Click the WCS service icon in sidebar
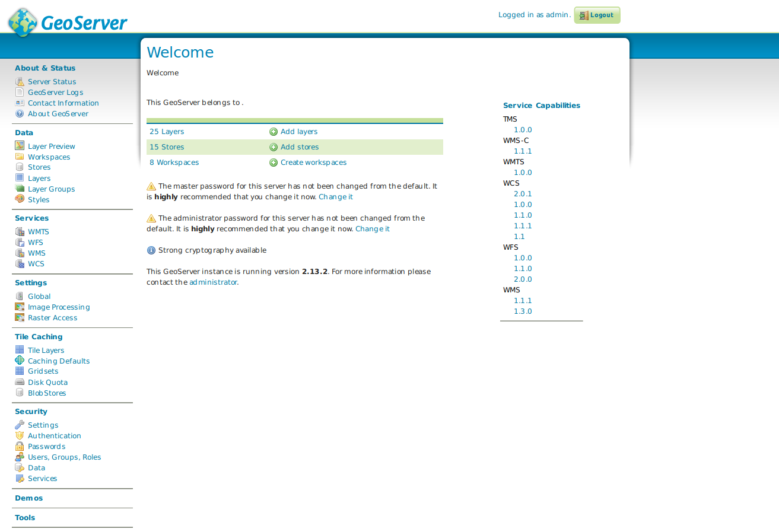Image resolution: width=779 pixels, height=532 pixels. (20, 264)
